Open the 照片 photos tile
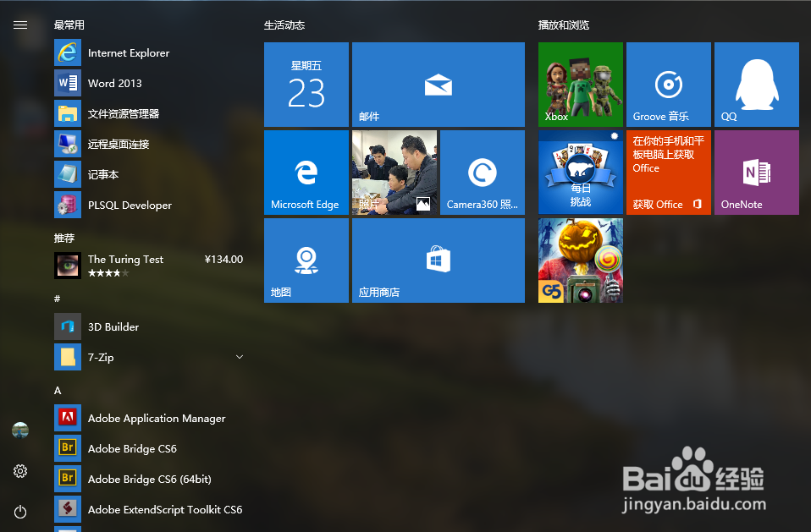The width and height of the screenshot is (811, 532). click(394, 173)
